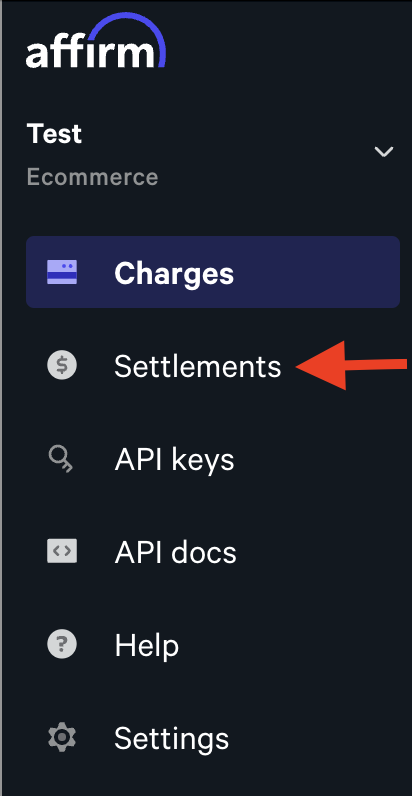
Task: Click the Settlements dollar coin icon
Action: tap(62, 366)
